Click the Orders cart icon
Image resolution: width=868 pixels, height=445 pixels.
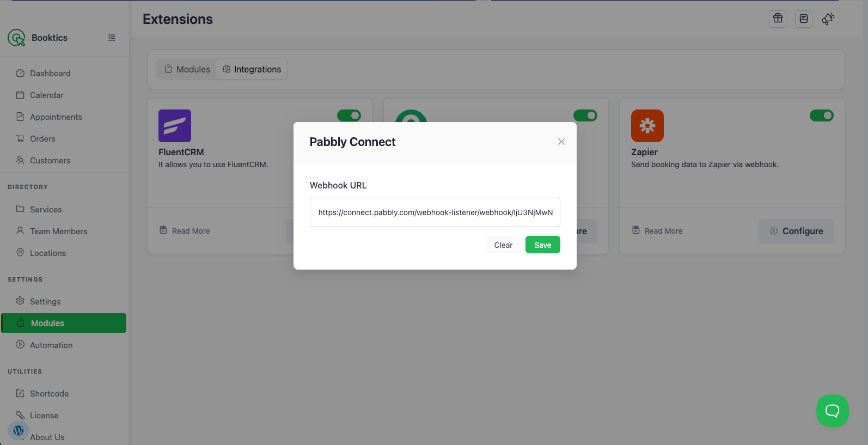(20, 138)
